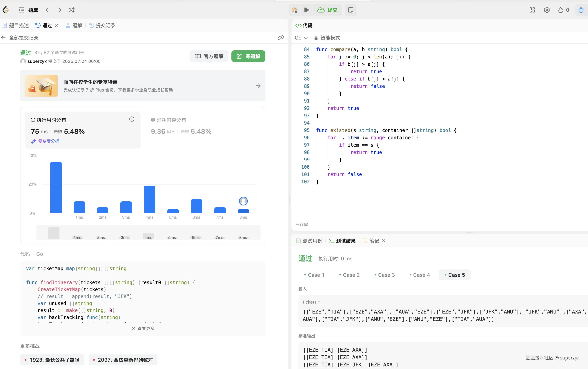Open the notes icon beside 提交

tap(351, 10)
